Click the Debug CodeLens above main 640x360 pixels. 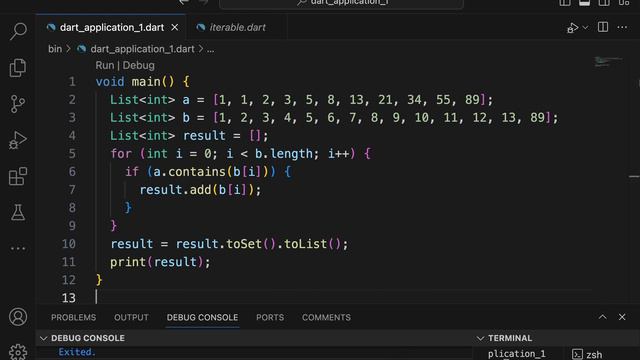139,65
